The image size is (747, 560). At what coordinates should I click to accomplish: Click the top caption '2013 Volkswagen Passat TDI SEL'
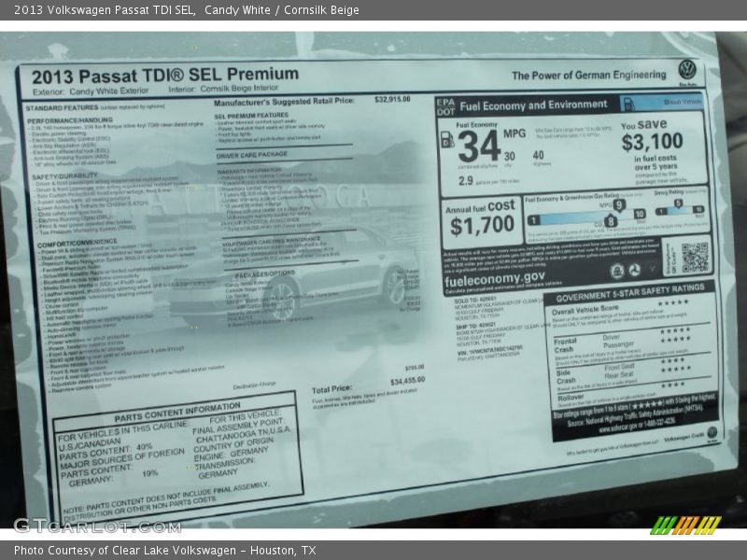pos(105,10)
